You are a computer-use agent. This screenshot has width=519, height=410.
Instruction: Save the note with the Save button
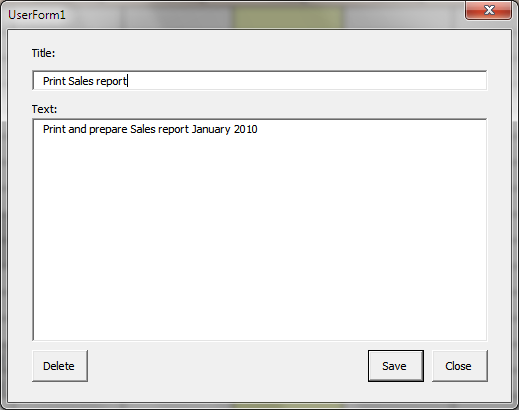click(x=396, y=366)
